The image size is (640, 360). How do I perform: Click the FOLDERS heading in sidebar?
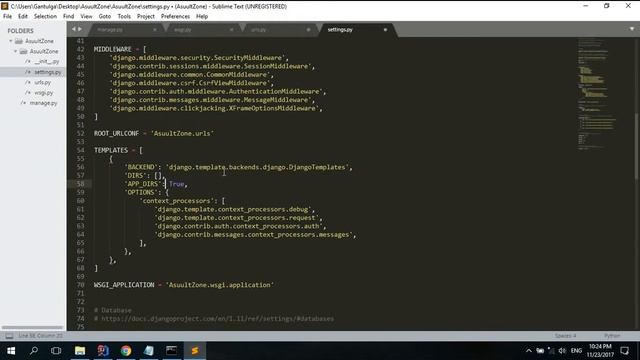pyautogui.click(x=20, y=31)
